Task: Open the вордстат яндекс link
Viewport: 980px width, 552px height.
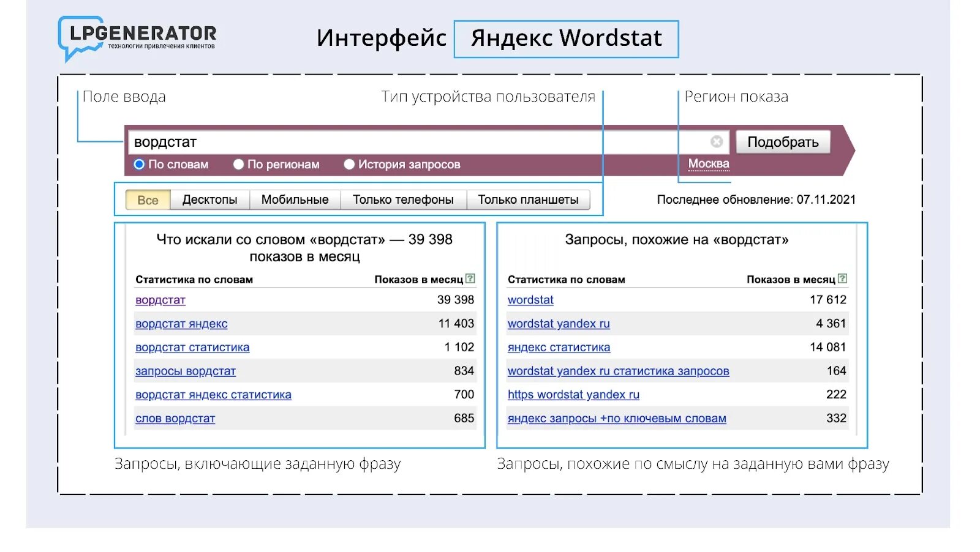Action: tap(181, 324)
